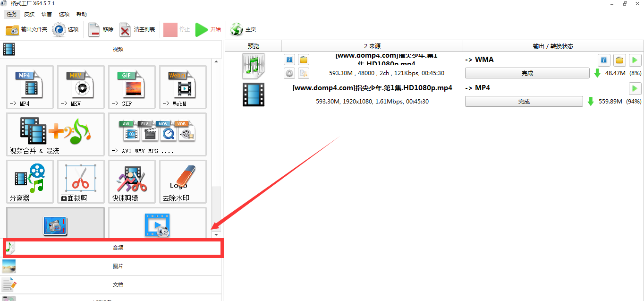Click the scrollbar down arrow in the video panel
This screenshot has height=301, width=644.
216,234
